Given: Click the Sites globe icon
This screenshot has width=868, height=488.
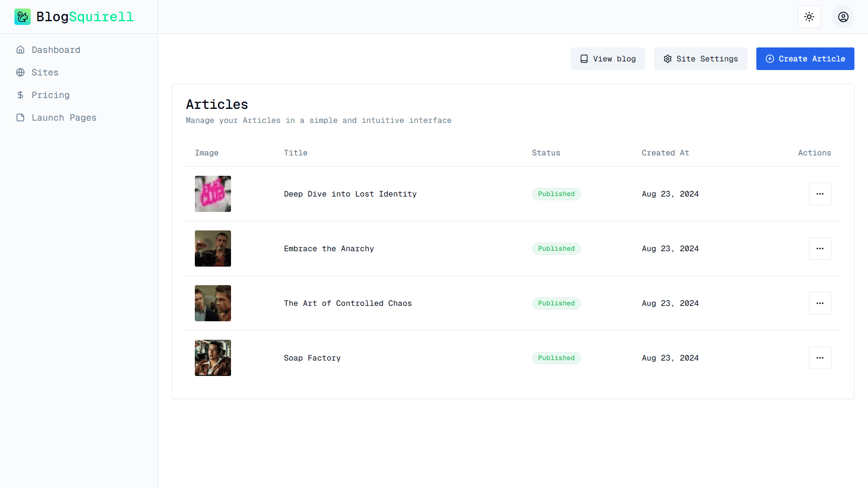Looking at the screenshot, I should [x=20, y=72].
